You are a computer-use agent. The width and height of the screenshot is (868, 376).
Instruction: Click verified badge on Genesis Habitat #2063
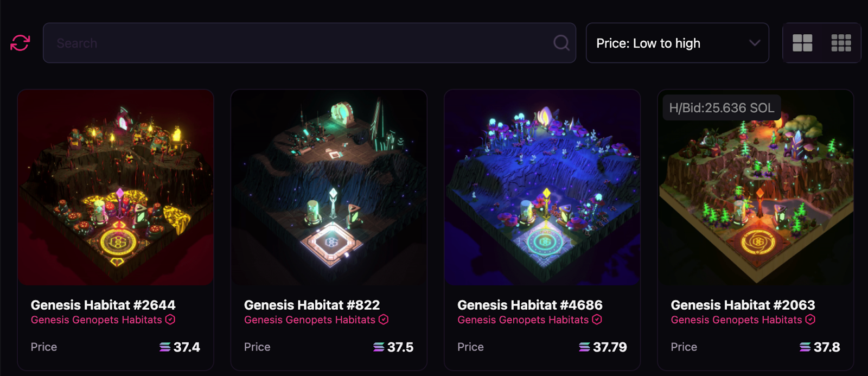click(x=810, y=320)
